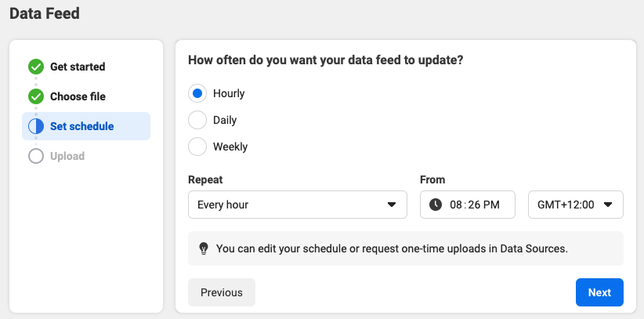Go to the Get started step
644x319 pixels.
click(x=78, y=67)
